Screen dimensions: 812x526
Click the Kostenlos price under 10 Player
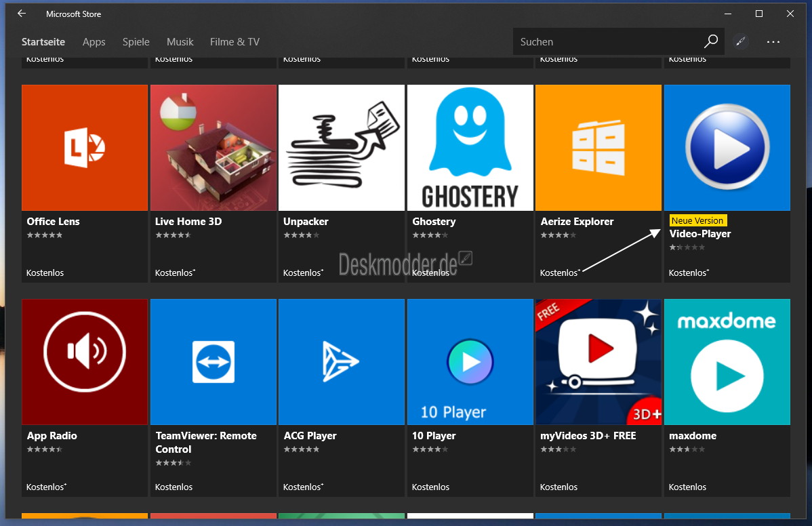pos(431,487)
